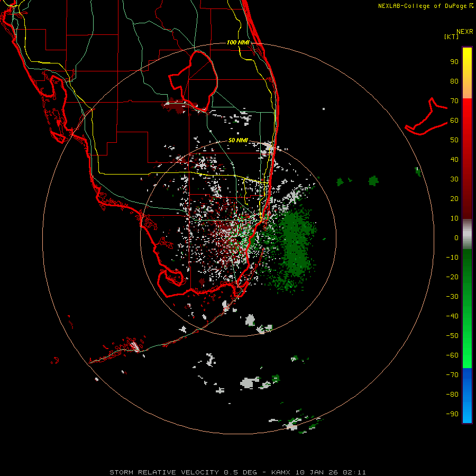Click the -30 value on velocity scale
Viewport: 476px width, 476px height.
pos(452,297)
